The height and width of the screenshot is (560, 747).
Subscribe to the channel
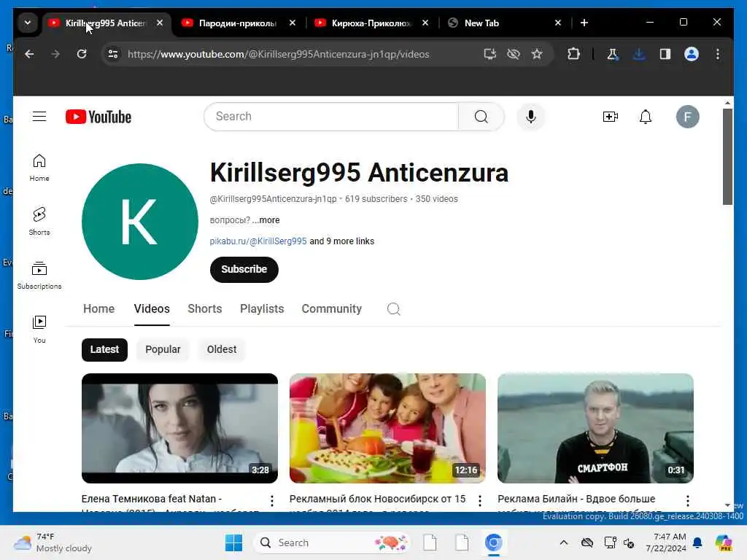[x=244, y=270]
